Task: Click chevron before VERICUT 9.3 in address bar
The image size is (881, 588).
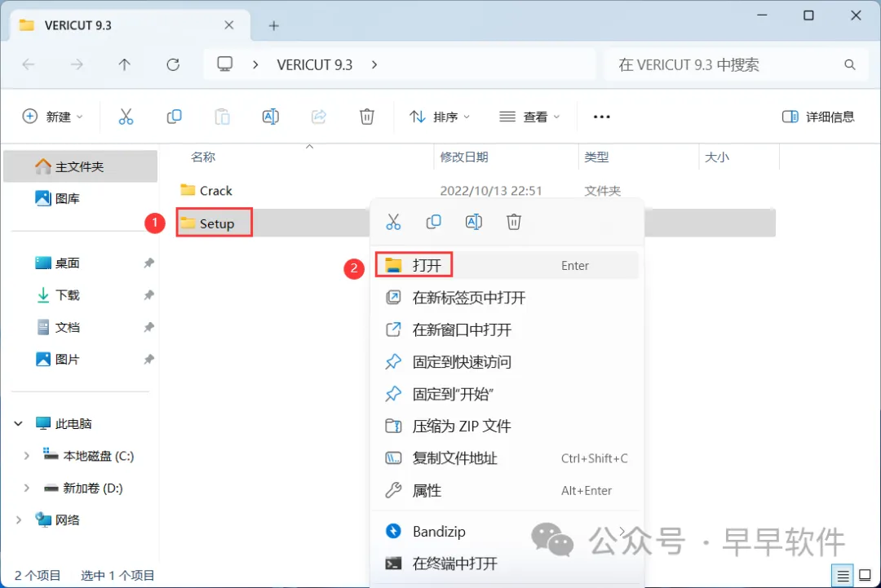Action: coord(255,65)
